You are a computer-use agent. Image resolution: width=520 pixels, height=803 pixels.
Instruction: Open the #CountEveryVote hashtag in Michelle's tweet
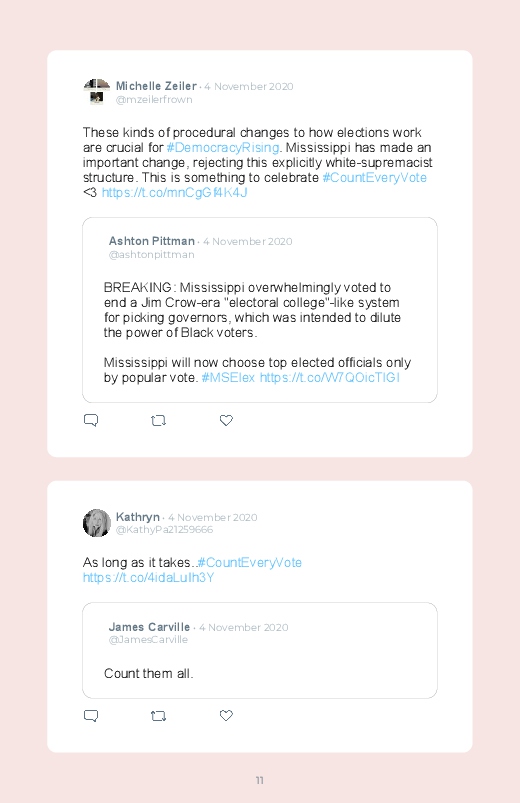(375, 177)
